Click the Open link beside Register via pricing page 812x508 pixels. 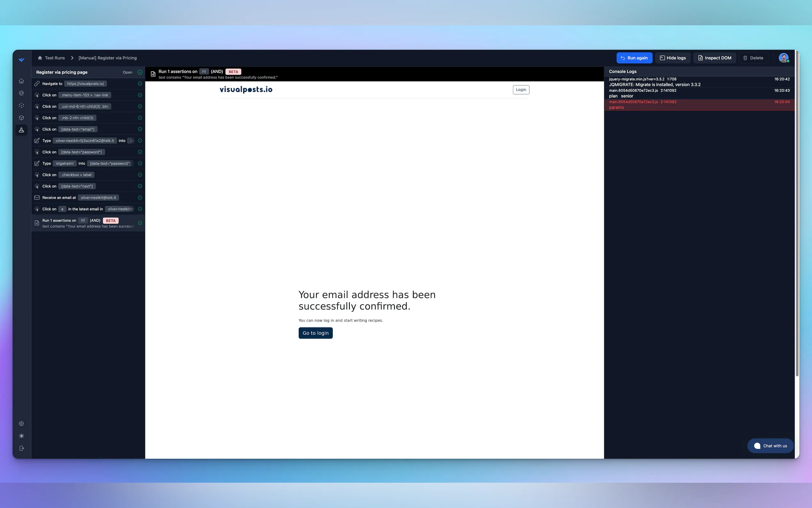(127, 72)
